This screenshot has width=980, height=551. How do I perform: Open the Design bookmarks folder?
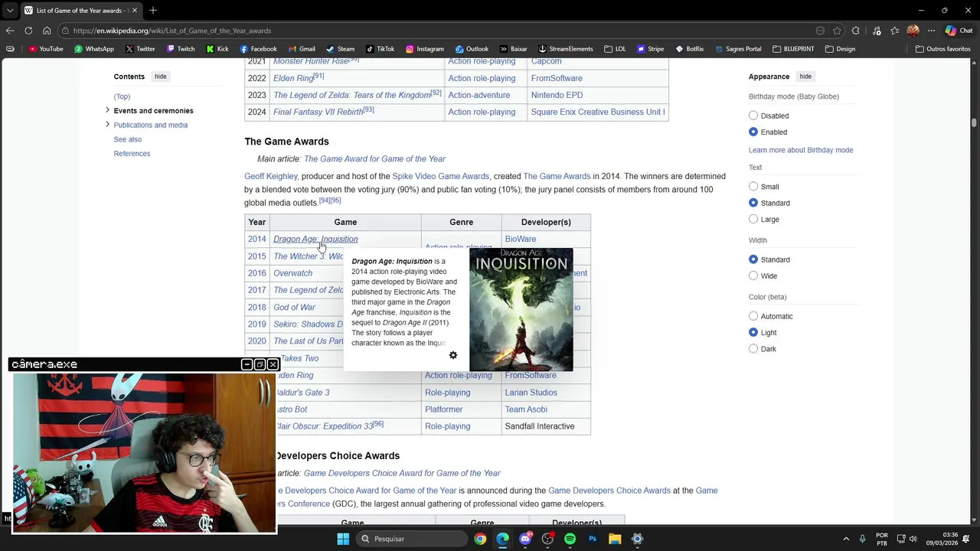(840, 49)
